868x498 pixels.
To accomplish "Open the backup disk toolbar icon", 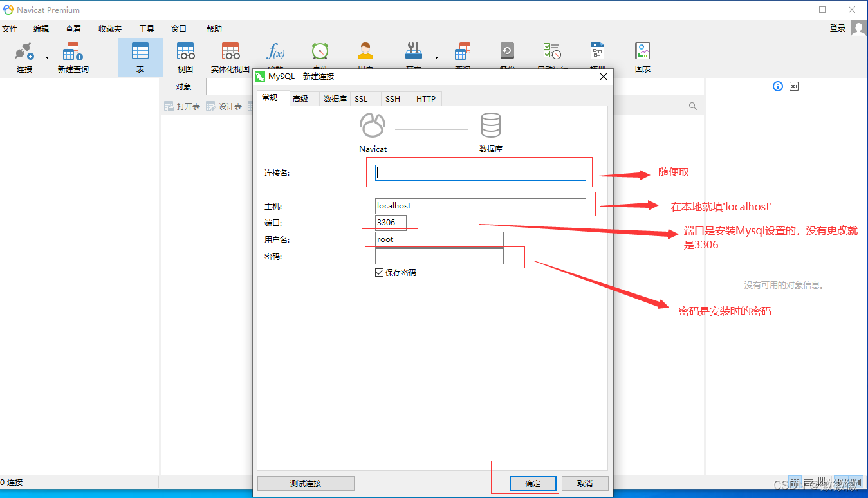I will pyautogui.click(x=507, y=51).
